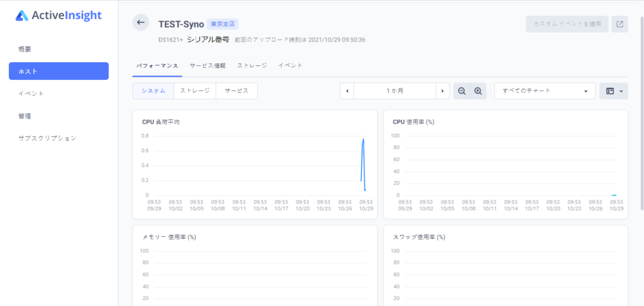Click the メモリー 使用率 (%) chart title

pyautogui.click(x=169, y=237)
